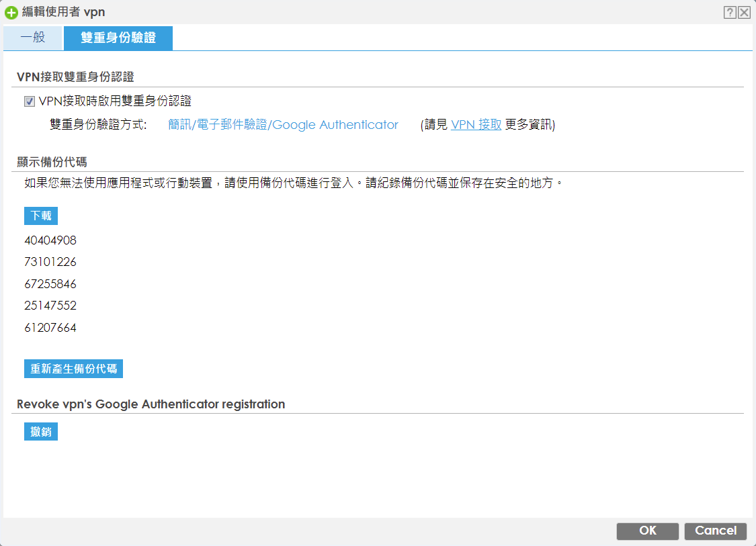The image size is (756, 546).
Task: Click the 編輯使用者 vpn dialog title
Action: [x=63, y=12]
